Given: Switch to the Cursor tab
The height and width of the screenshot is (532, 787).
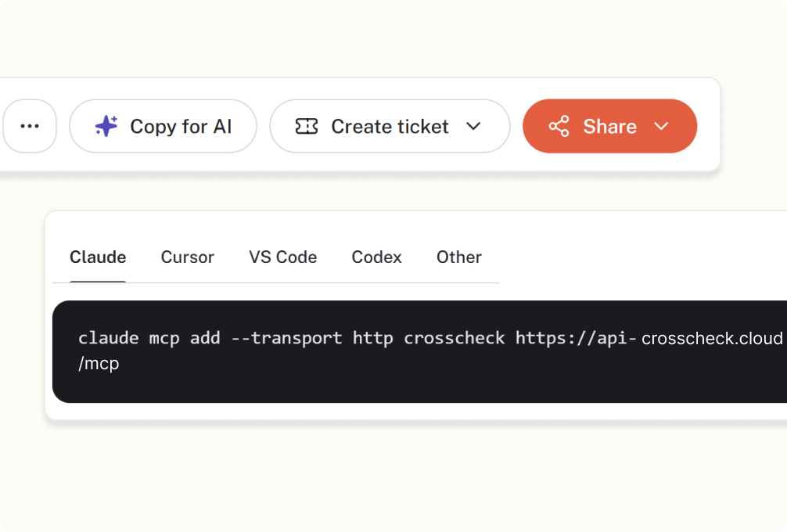Looking at the screenshot, I should [187, 257].
